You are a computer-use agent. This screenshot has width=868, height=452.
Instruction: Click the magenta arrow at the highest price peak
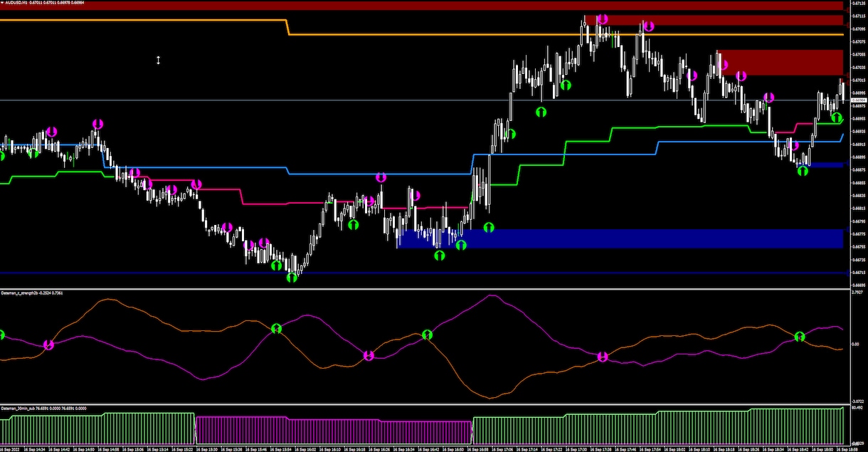click(603, 19)
